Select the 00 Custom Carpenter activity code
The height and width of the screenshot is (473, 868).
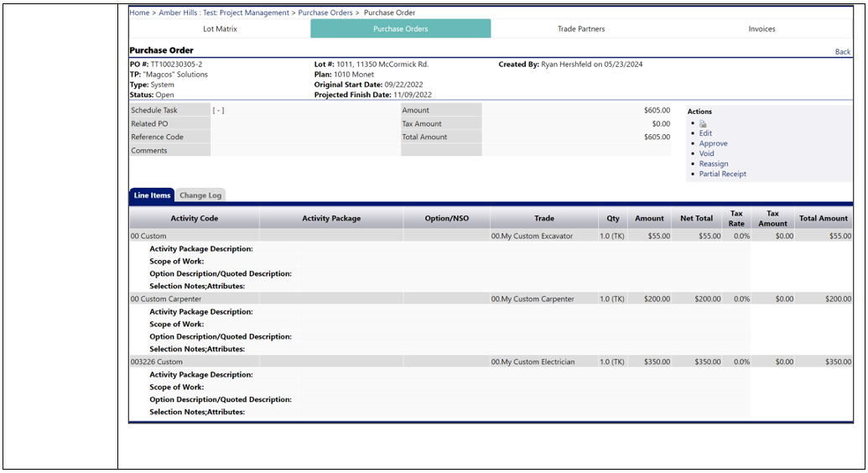(166, 299)
